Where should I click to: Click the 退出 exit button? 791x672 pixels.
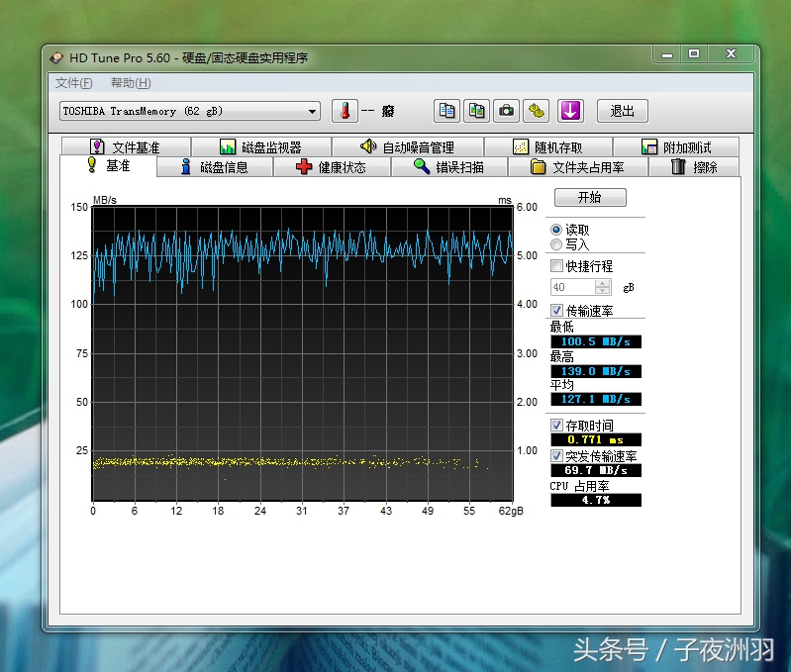(622, 111)
